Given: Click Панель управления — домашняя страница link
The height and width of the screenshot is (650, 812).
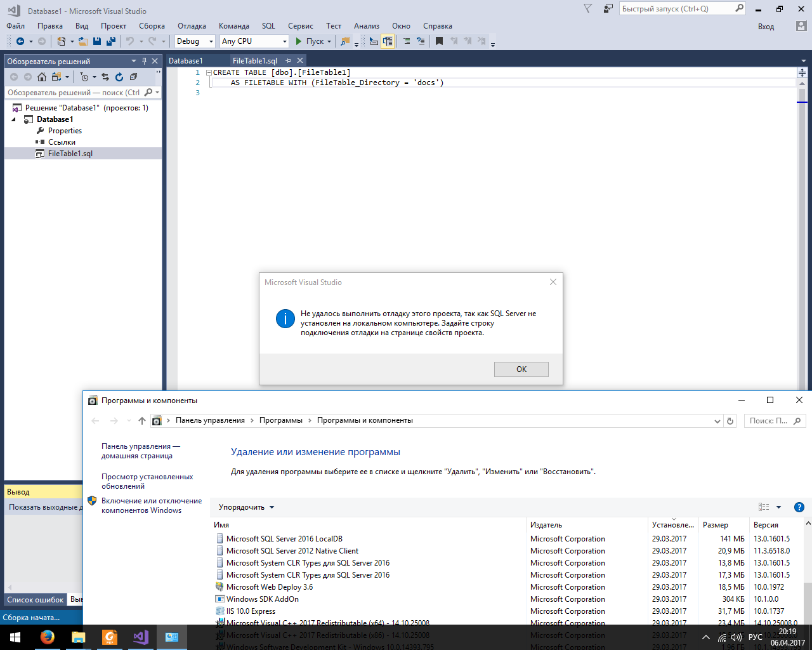Looking at the screenshot, I should coord(141,451).
